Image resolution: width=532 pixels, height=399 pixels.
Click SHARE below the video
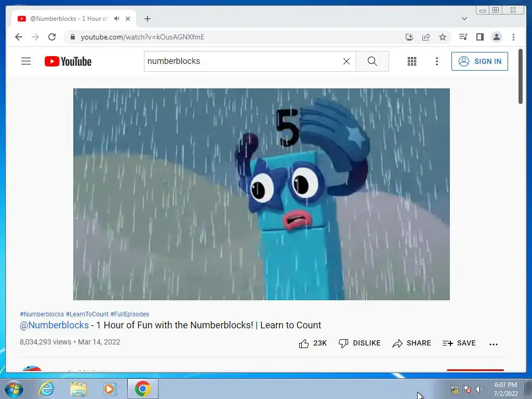click(411, 343)
